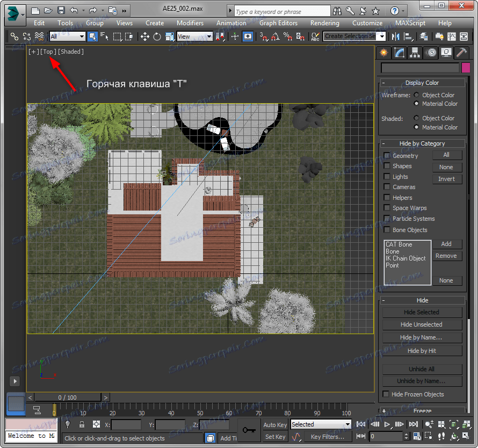Open the Modifiers menu
Image resolution: width=478 pixels, height=448 pixels.
tap(190, 23)
